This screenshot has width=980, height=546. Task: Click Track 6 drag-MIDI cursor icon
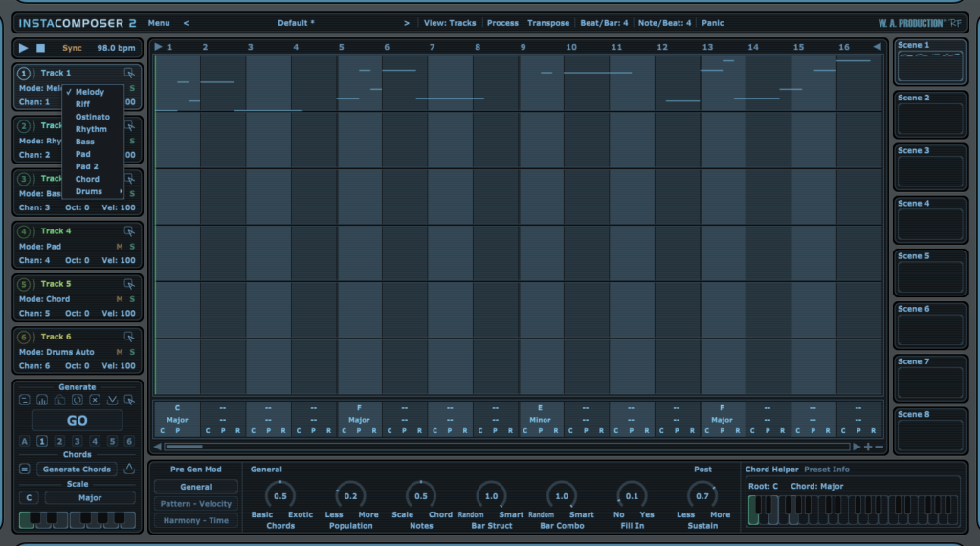(129, 337)
